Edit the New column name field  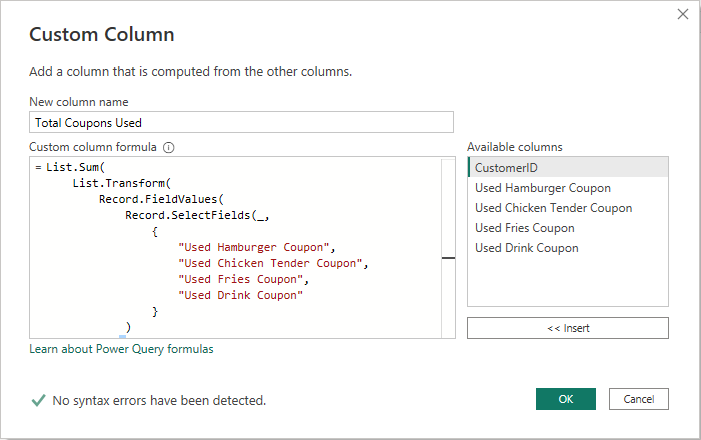(241, 123)
